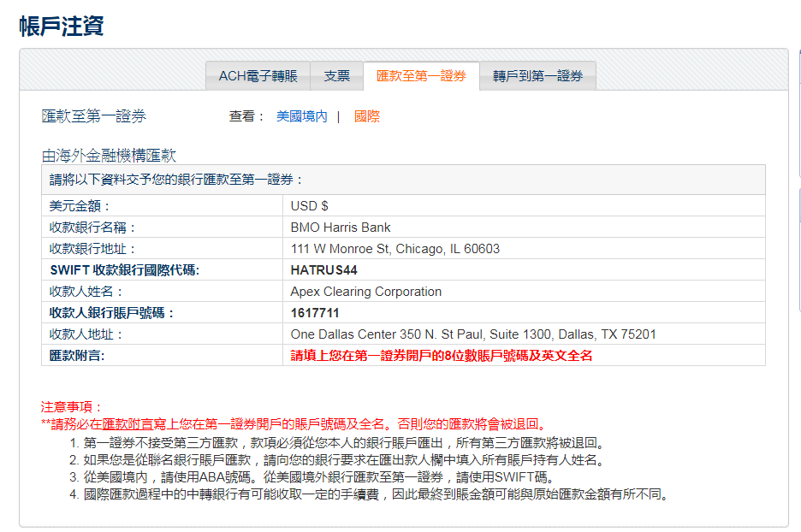Click the 收款銀行地址 label

[92, 249]
